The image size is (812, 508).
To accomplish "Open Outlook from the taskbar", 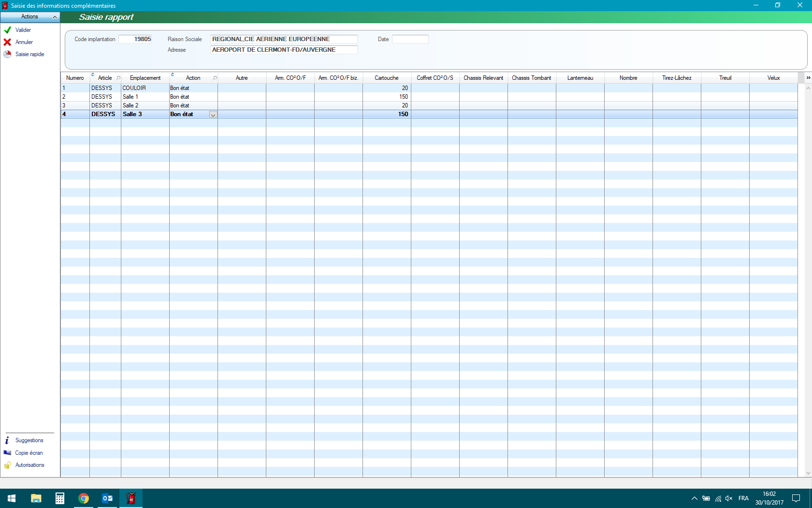I will click(107, 498).
